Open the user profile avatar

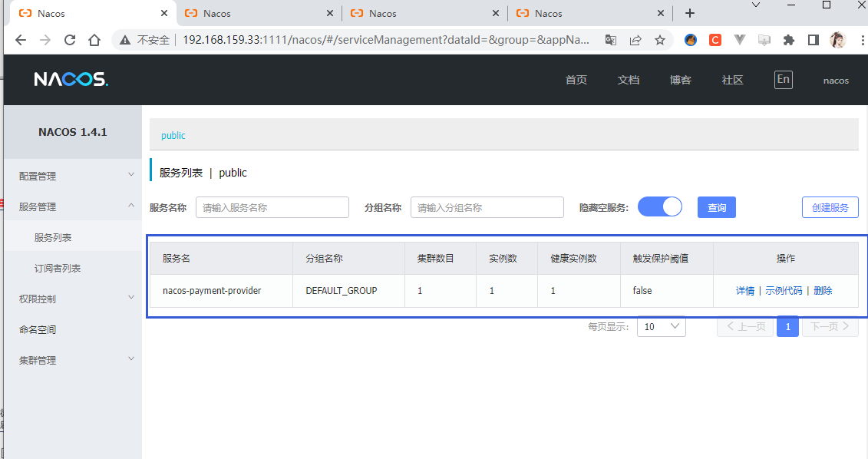point(838,40)
